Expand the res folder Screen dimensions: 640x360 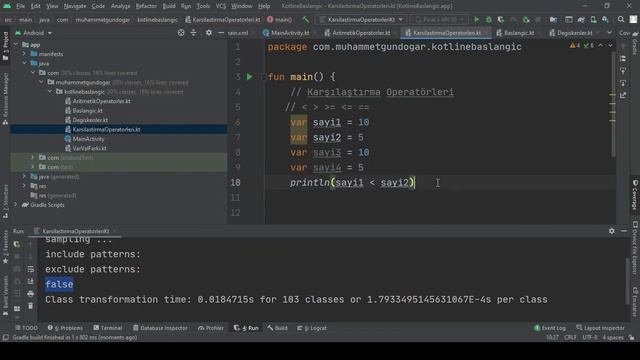pyautogui.click(x=24, y=186)
